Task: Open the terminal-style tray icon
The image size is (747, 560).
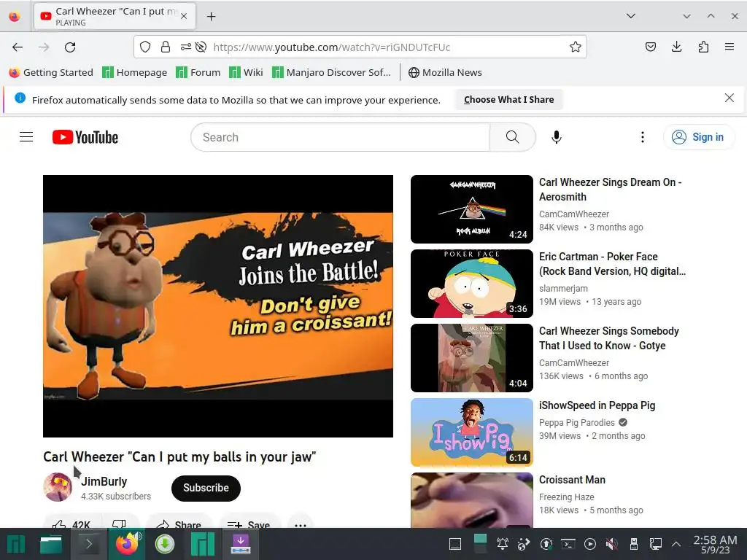Action: [x=568, y=544]
